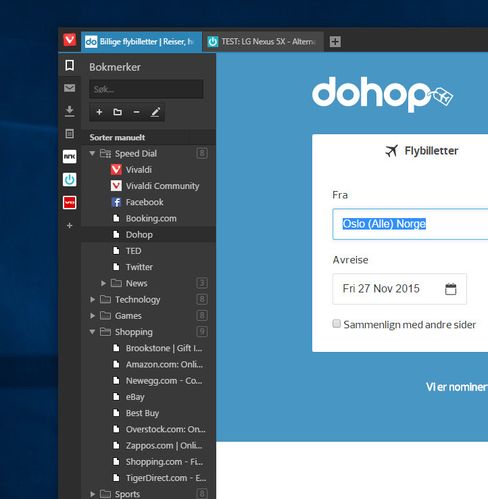Add new bookmark with plus icon
This screenshot has height=499, width=488.
(x=99, y=112)
